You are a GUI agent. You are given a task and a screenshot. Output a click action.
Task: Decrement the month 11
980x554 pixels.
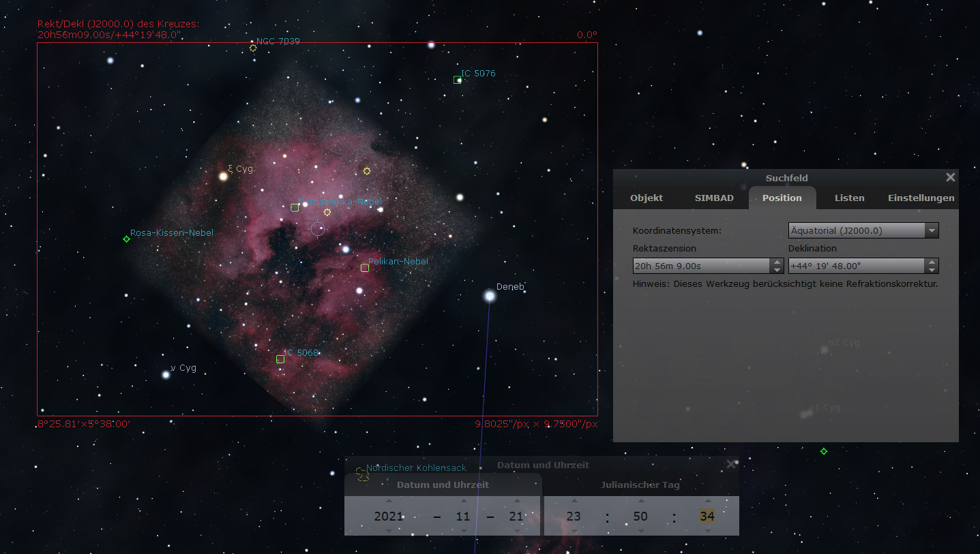click(x=463, y=530)
